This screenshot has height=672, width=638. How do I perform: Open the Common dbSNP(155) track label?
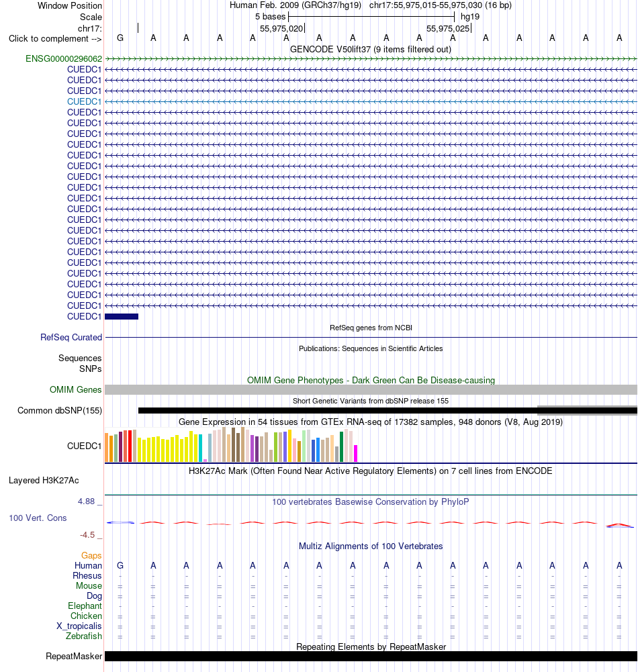tap(60, 411)
